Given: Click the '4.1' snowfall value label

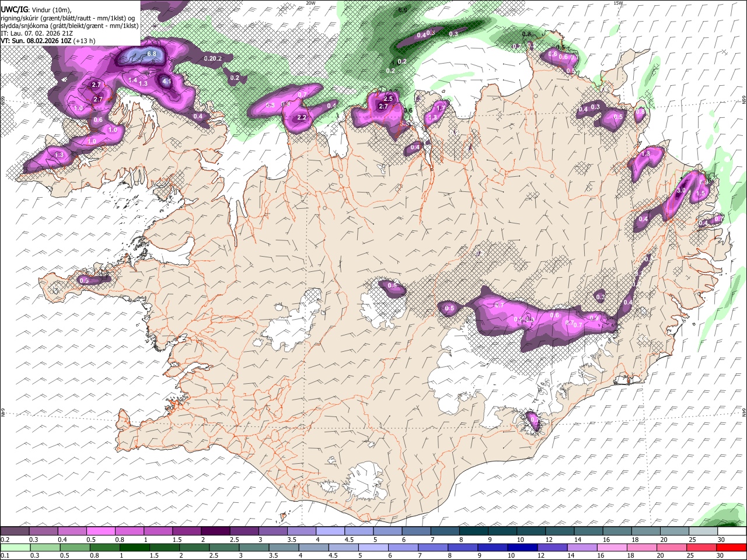Looking at the screenshot, I should (167, 82).
